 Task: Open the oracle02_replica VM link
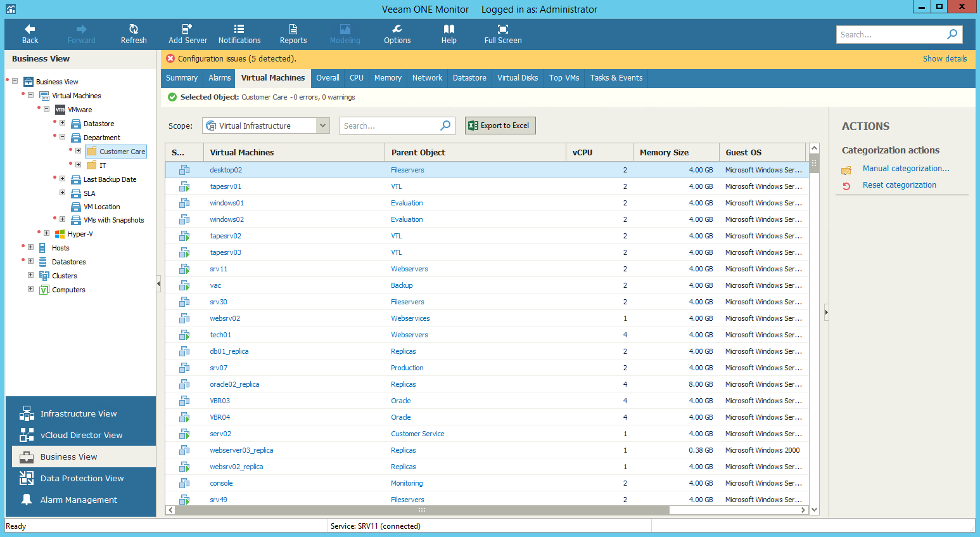(234, 384)
